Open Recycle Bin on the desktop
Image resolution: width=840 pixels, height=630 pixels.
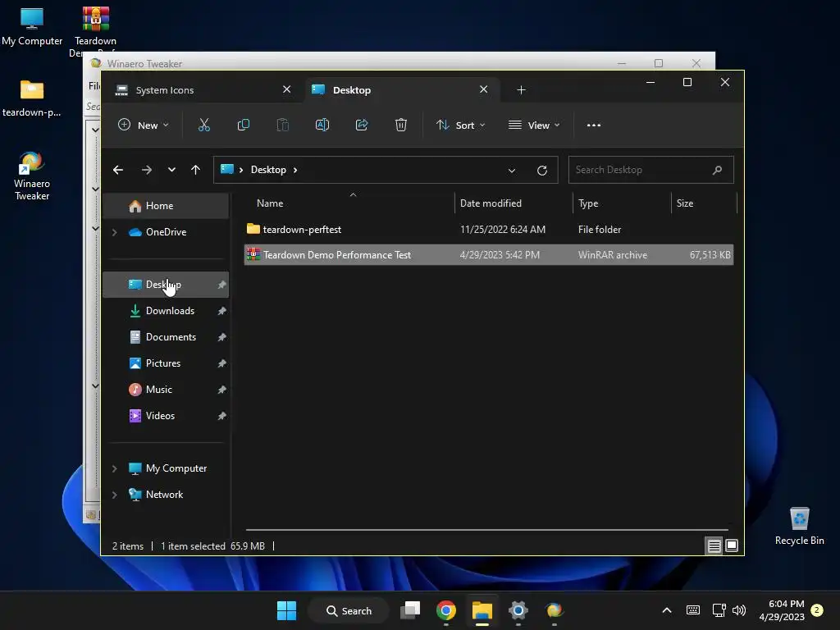click(799, 526)
